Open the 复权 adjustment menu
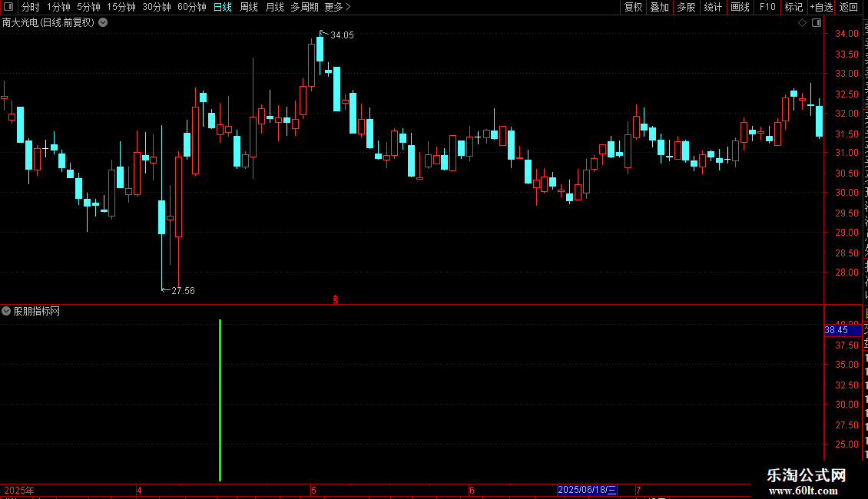This screenshot has width=868, height=499. coord(633,7)
